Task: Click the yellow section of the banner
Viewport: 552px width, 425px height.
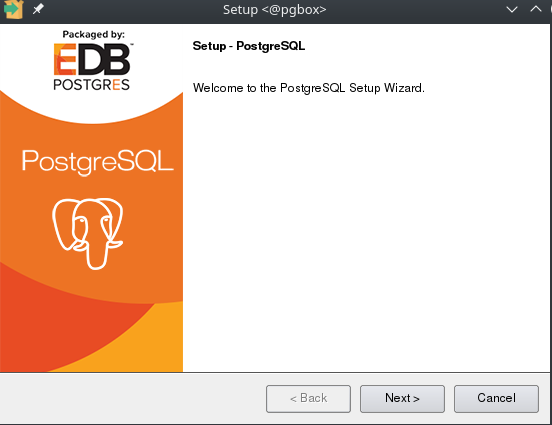Action: click(x=141, y=345)
